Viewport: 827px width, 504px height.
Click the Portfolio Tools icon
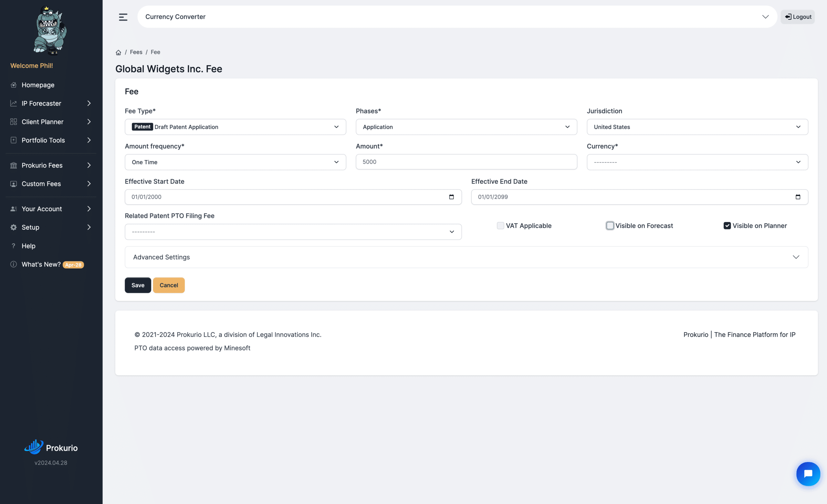(14, 140)
